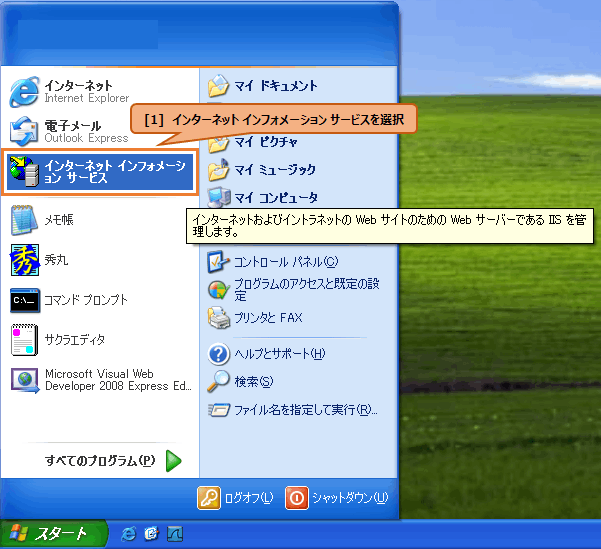The height and width of the screenshot is (549, 601).
Task: Click the 検索 magnifying glass icon
Action: pyautogui.click(x=218, y=381)
